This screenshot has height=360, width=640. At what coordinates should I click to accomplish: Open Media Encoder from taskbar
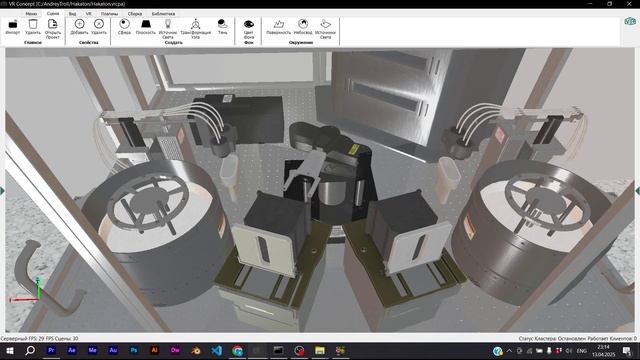(x=92, y=351)
